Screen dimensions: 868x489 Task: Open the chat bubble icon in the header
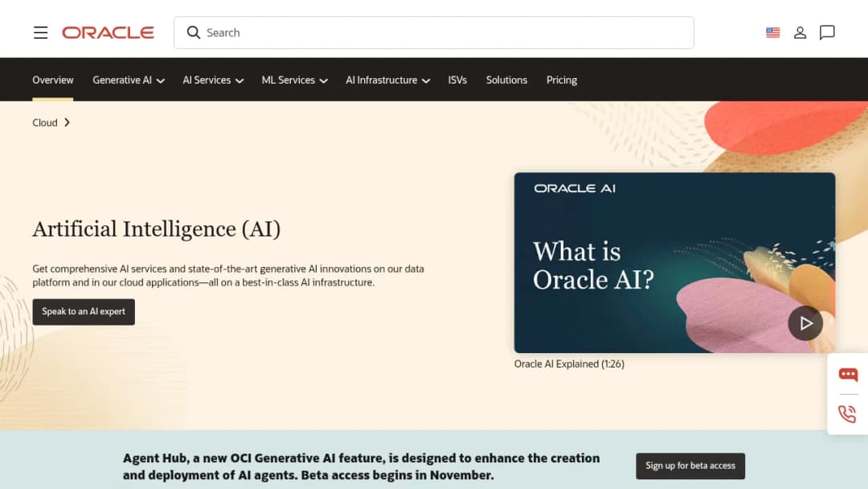click(827, 33)
